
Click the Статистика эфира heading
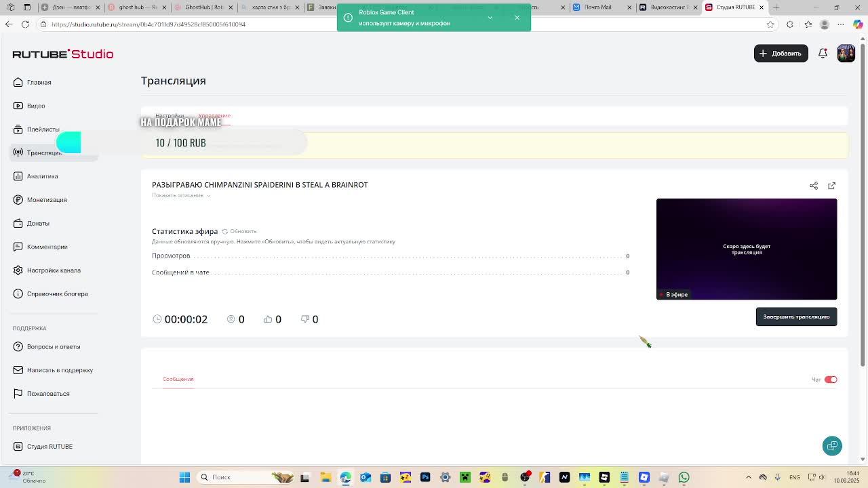pos(184,232)
